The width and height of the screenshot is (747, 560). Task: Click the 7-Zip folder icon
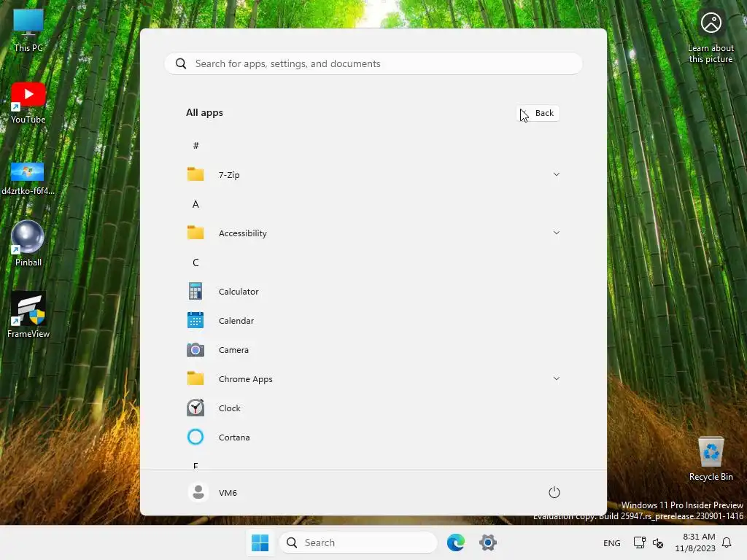click(196, 174)
